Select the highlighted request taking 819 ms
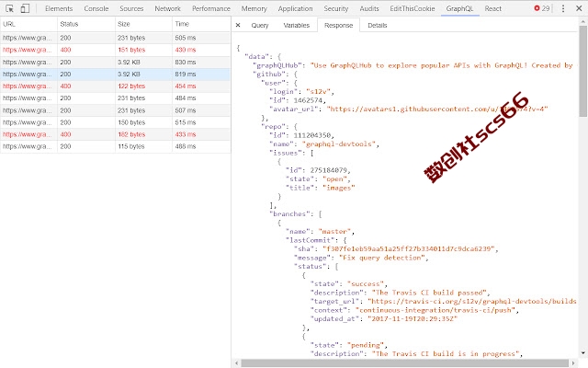This screenshot has width=588, height=368. pos(115,74)
